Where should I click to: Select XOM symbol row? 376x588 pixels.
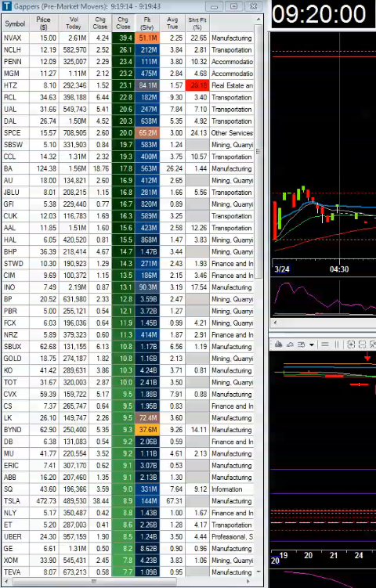coord(128,561)
